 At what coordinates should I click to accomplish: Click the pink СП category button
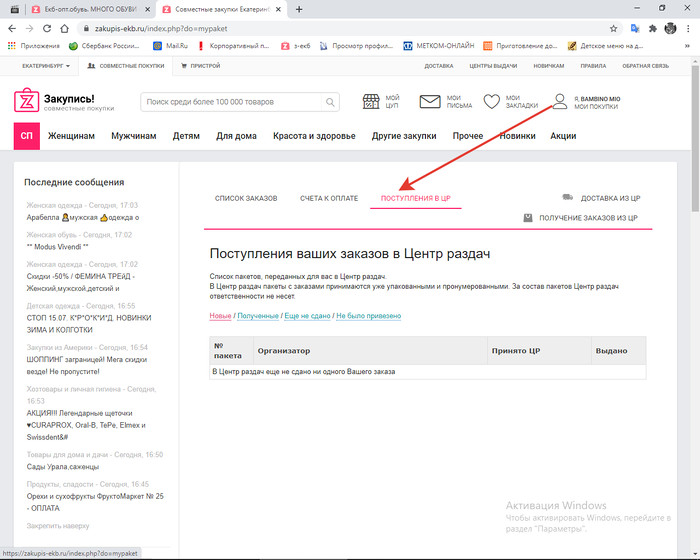[26, 136]
